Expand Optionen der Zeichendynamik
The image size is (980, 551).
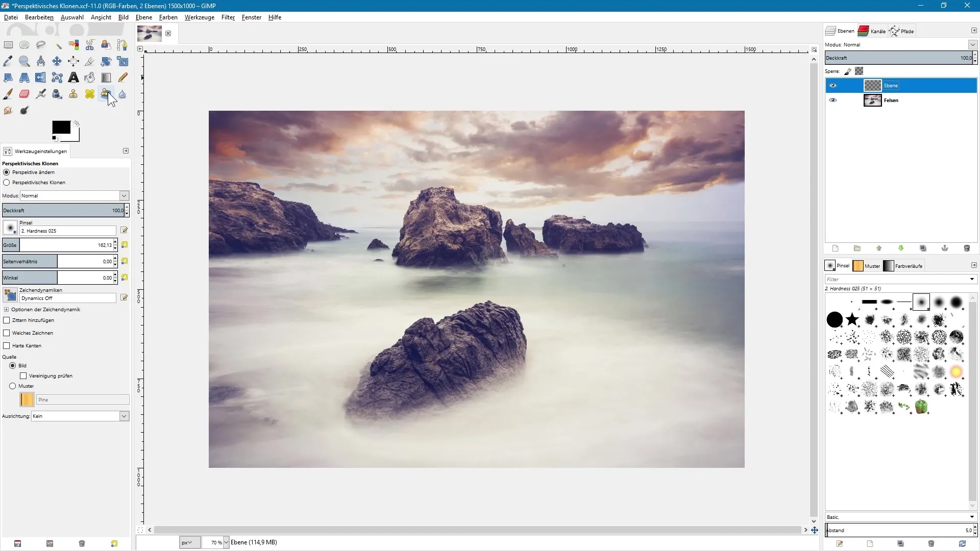(x=6, y=310)
